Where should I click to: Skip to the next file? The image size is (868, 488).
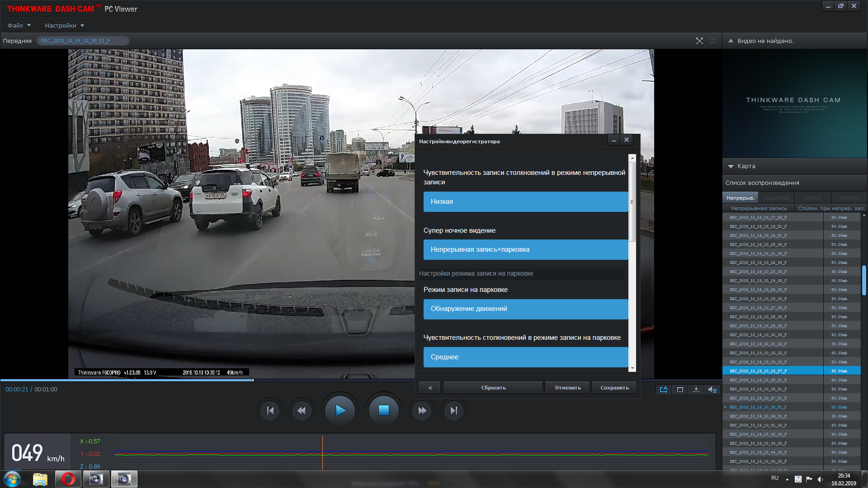point(453,411)
